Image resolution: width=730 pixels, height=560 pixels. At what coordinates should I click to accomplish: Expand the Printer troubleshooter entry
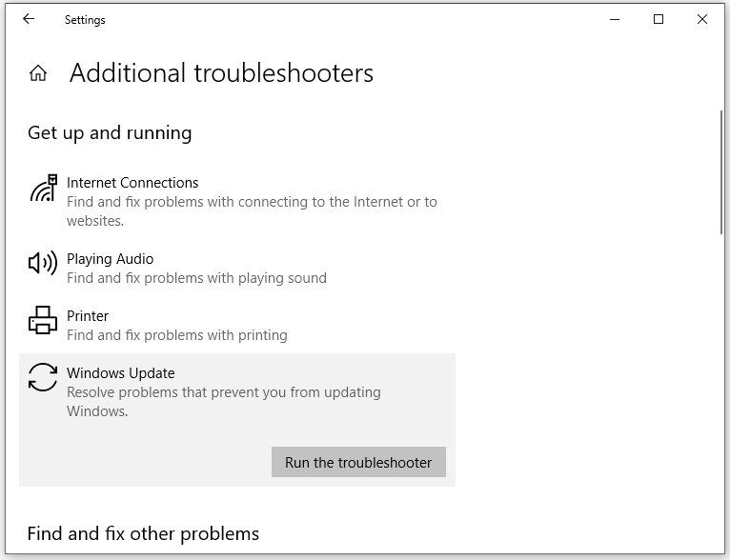point(88,316)
